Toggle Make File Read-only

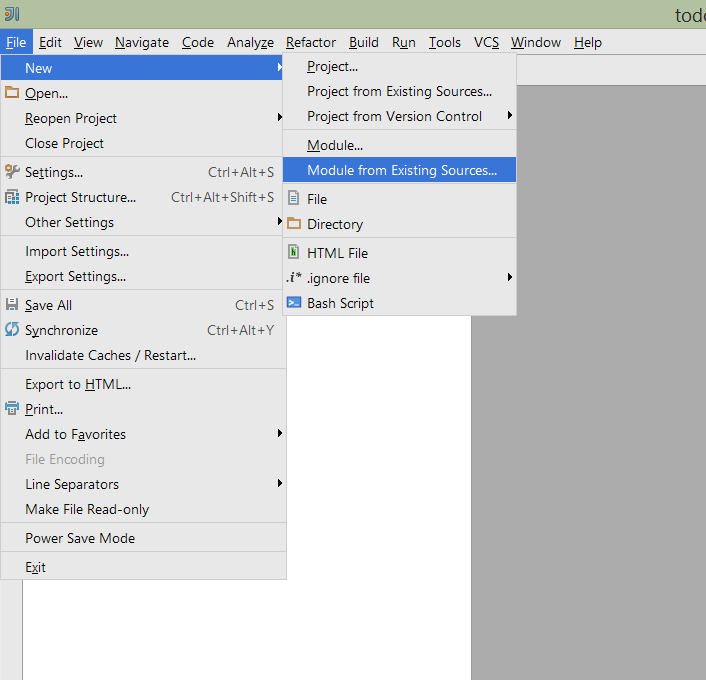pos(87,509)
